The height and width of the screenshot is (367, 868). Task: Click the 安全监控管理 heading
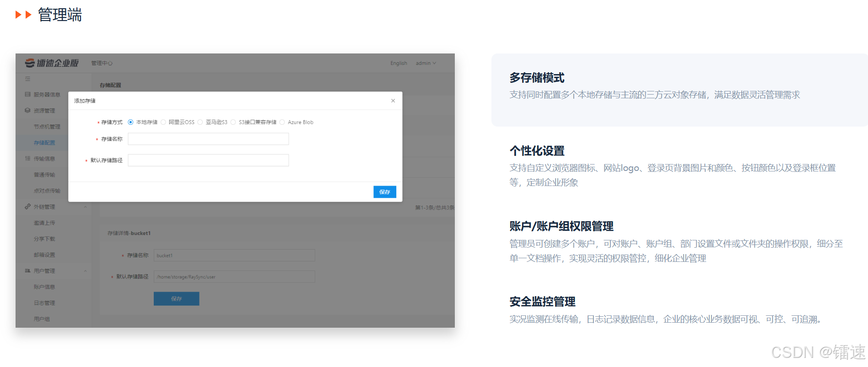(543, 302)
